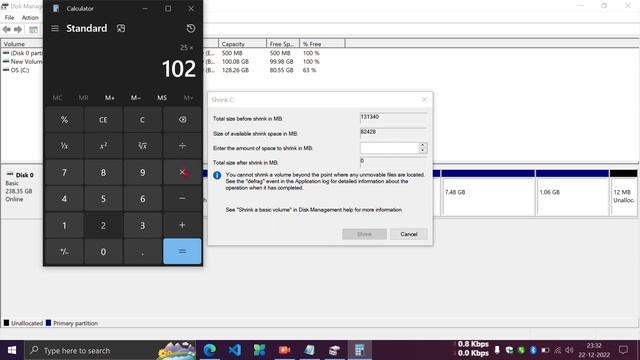Open Microsoft Edge from taskbar
The height and width of the screenshot is (360, 640).
tap(210, 350)
